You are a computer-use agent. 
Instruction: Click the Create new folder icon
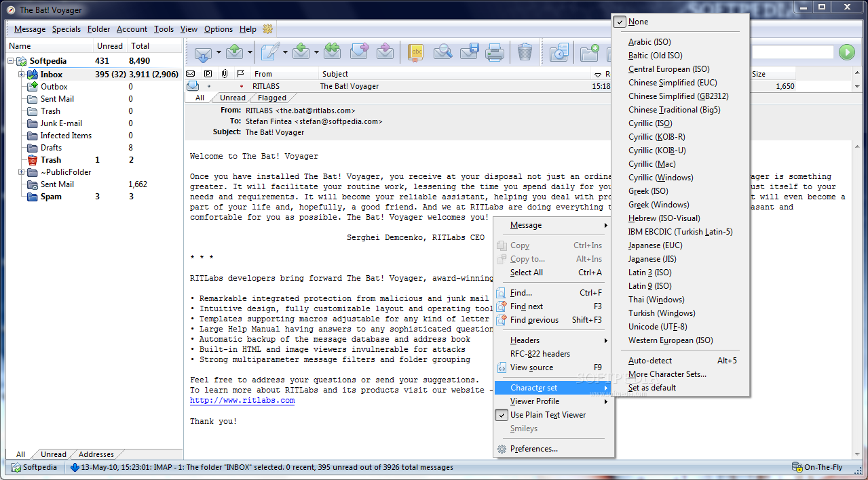pos(590,52)
